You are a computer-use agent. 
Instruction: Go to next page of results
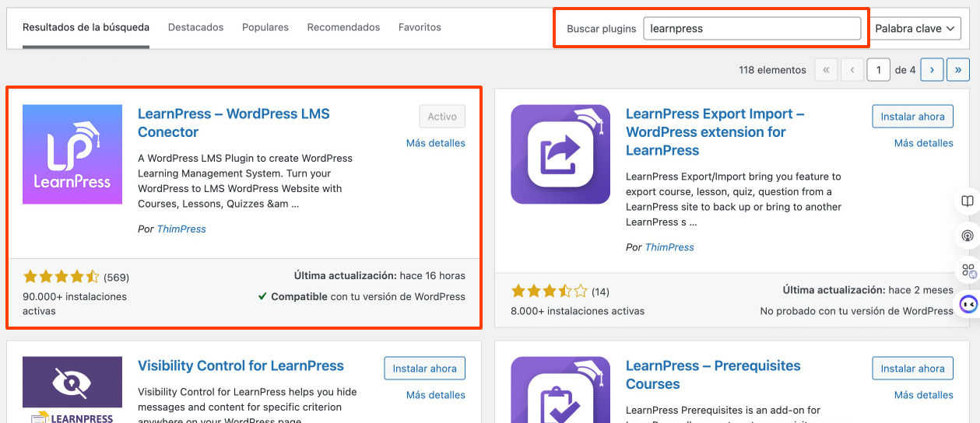coord(932,70)
